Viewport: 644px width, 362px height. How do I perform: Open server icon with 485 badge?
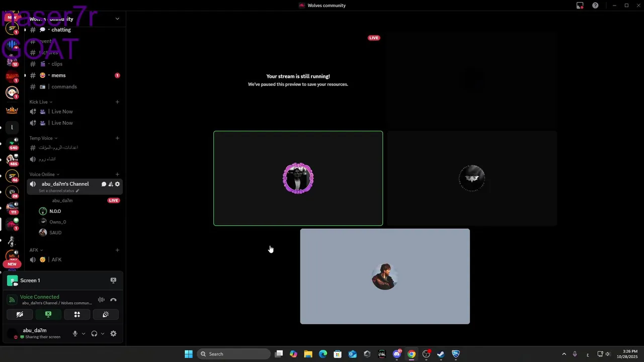12,160
